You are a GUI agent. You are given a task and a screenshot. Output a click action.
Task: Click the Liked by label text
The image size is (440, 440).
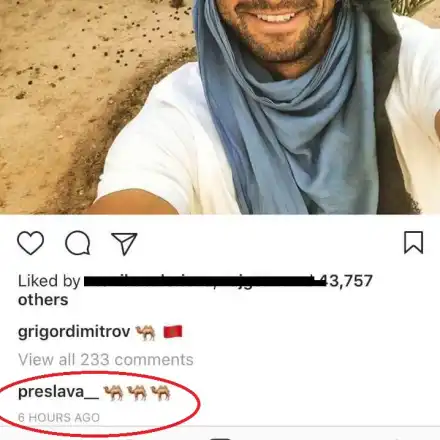coord(49,282)
